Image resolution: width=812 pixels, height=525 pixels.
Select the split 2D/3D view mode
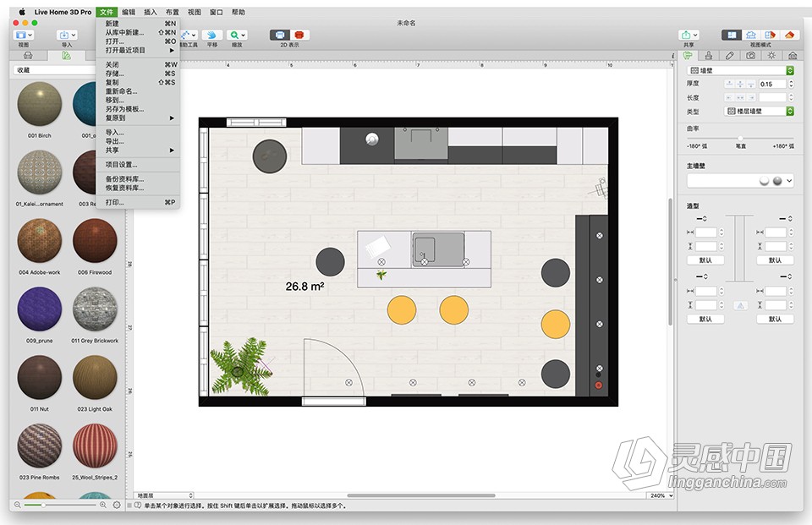tap(770, 35)
